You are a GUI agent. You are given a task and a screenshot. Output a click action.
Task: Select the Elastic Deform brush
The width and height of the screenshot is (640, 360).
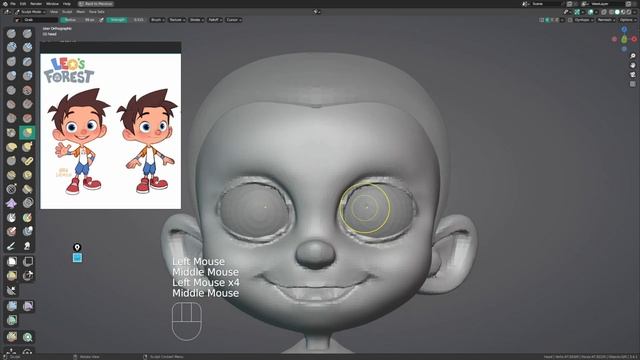coord(11,147)
